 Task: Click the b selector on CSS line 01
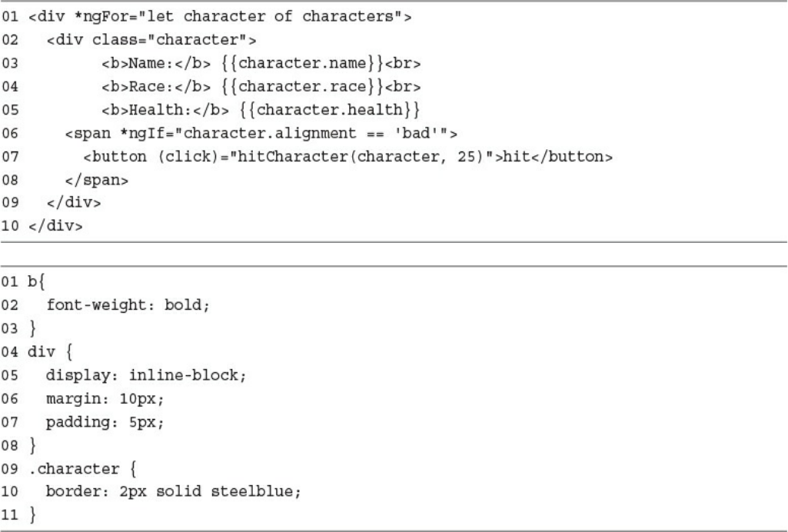[x=32, y=283]
